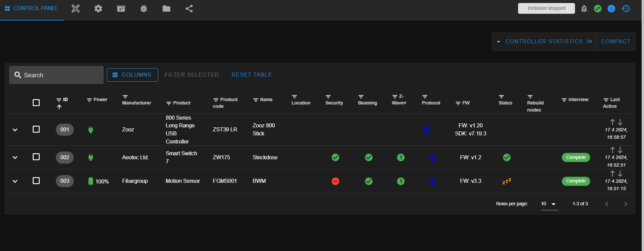
Task: Open the Smart Start QR code icon
Action: pos(76,9)
